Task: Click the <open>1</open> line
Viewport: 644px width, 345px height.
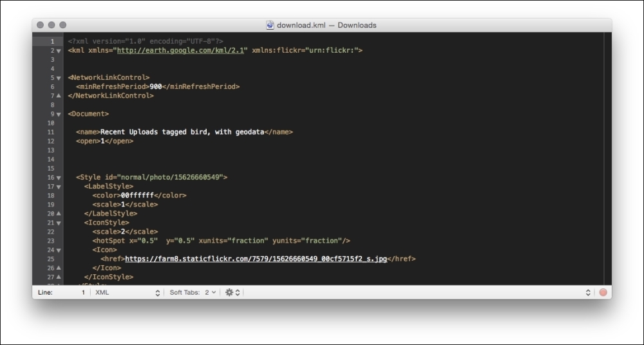Action: pyautogui.click(x=105, y=142)
